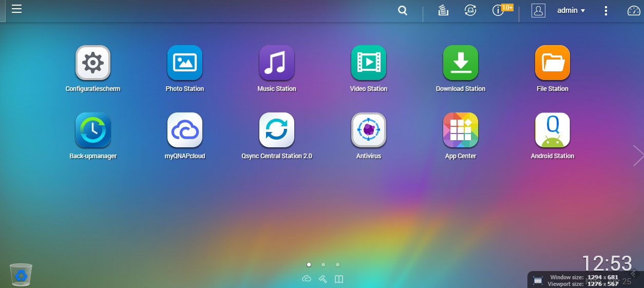
Task: Click the admin user avatar icon
Action: 538,10
